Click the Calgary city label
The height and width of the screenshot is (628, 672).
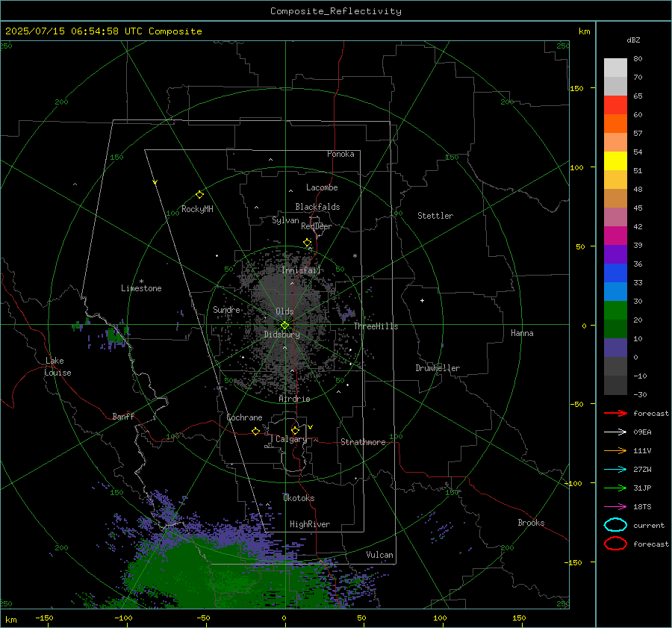coord(291,439)
